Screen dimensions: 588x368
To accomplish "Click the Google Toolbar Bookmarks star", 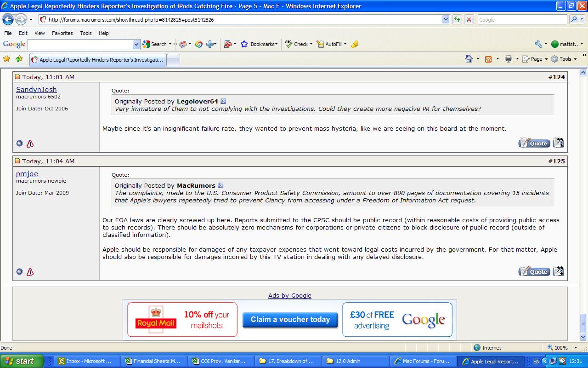I will [244, 44].
